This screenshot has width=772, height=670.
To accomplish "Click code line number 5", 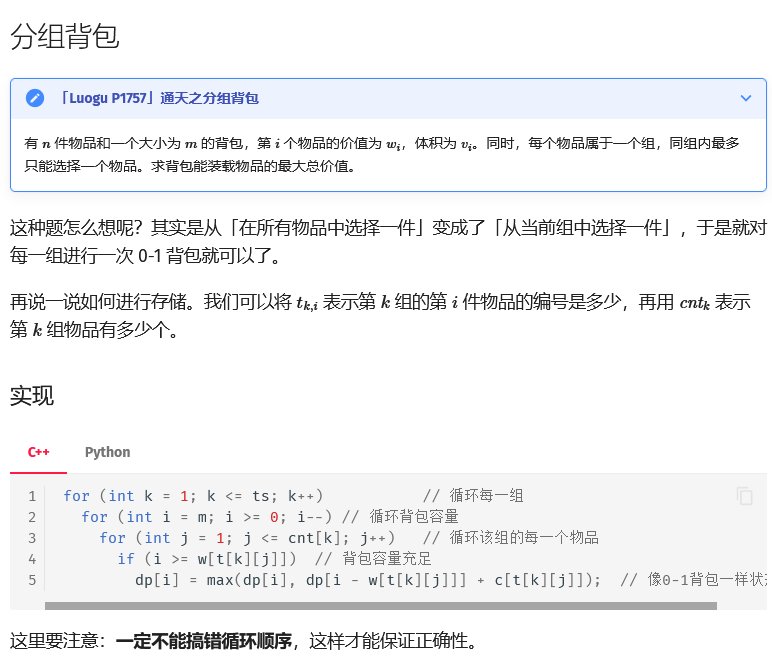I will [32, 580].
